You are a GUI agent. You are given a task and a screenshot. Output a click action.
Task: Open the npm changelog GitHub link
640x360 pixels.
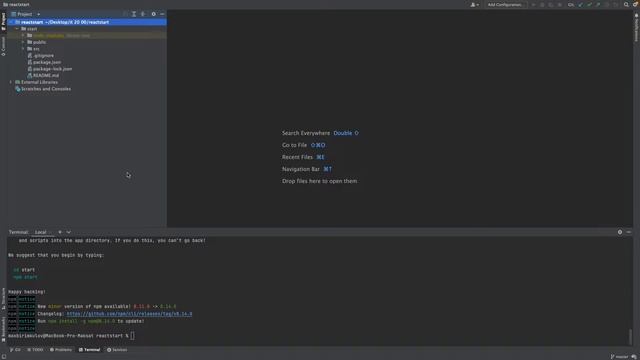[x=129, y=314]
